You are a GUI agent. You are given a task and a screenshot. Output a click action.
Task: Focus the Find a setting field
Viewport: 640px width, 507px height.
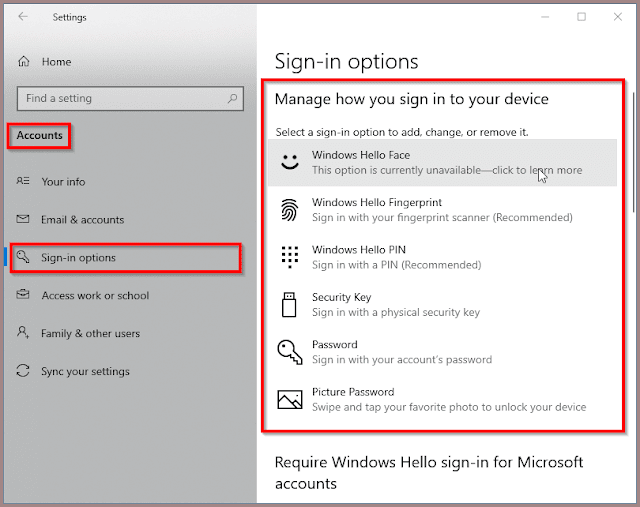(130, 98)
